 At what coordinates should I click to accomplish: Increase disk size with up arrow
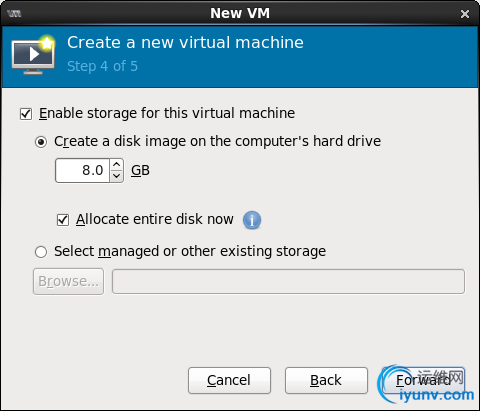[117, 165]
